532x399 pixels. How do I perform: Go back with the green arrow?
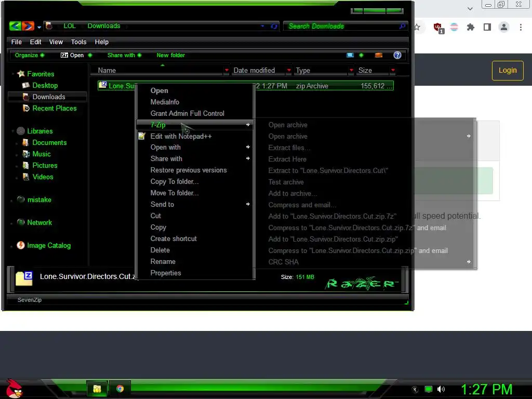(x=15, y=26)
